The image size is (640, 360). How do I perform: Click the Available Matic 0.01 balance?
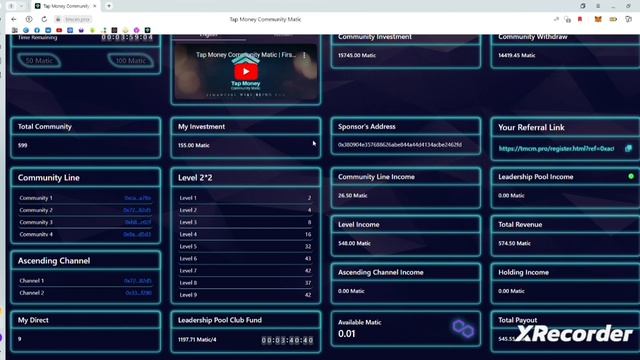pyautogui.click(x=347, y=334)
